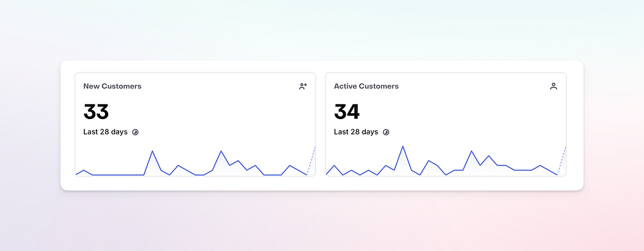
Task: Click the round icon beside Active Customers' Last 28 days
Action: 386,132
